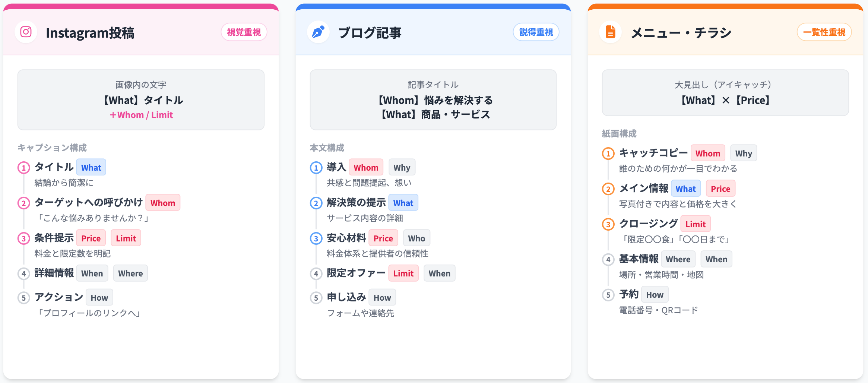Click the 視覚重視 badge

244,32
